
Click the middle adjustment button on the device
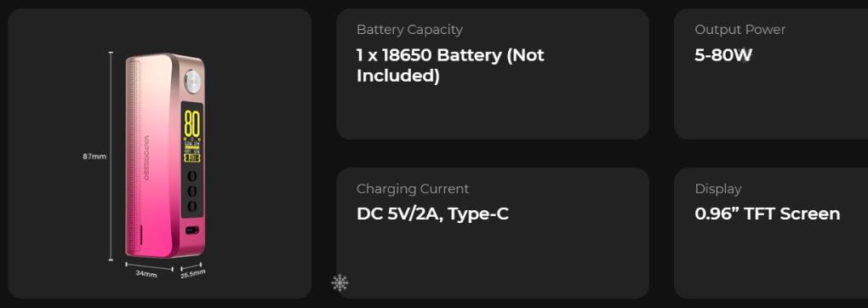coord(192,191)
